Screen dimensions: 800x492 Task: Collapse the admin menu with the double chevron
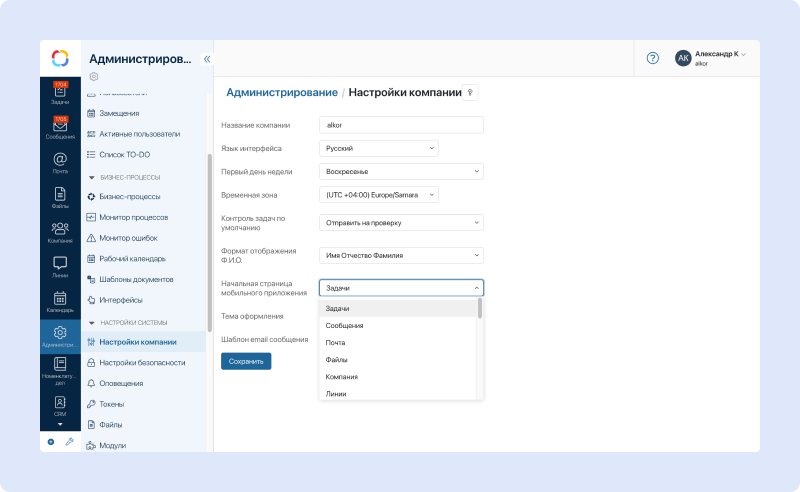207,59
